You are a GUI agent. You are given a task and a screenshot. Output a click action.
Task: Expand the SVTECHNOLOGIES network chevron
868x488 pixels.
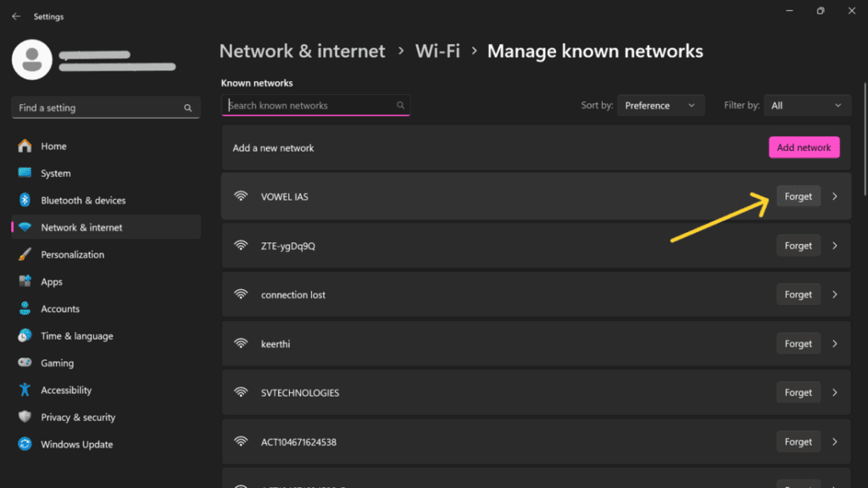click(x=835, y=393)
